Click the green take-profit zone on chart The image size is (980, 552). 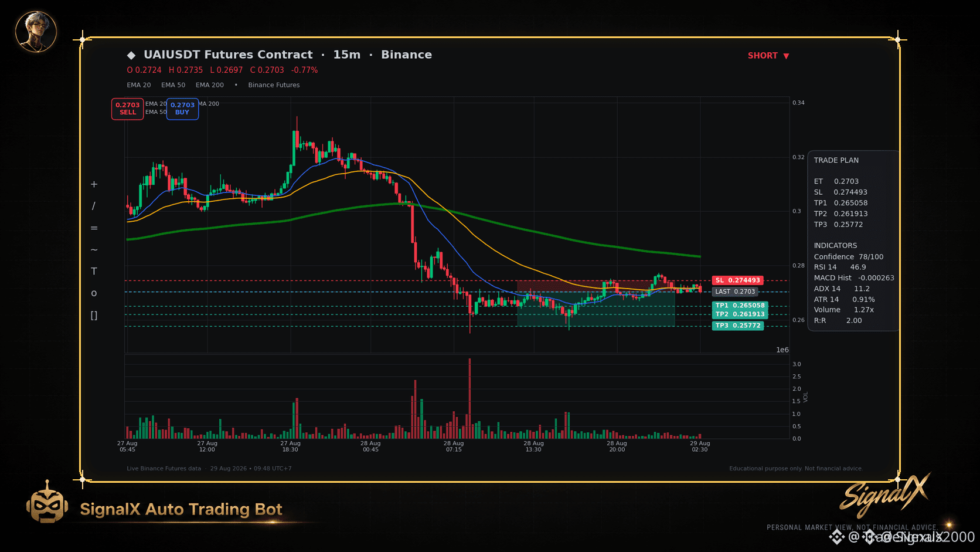[x=596, y=309]
